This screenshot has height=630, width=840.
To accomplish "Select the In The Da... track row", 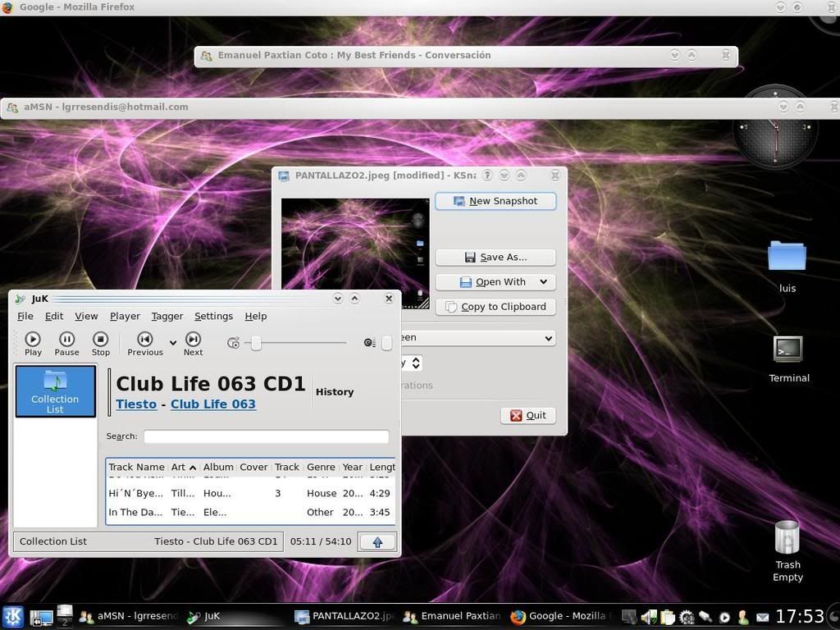I will pos(250,512).
